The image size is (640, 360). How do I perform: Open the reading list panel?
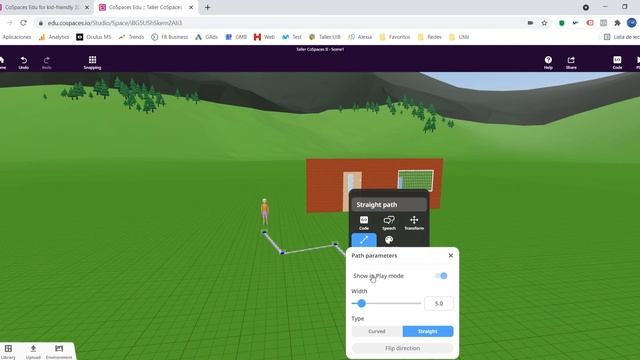[x=621, y=37]
